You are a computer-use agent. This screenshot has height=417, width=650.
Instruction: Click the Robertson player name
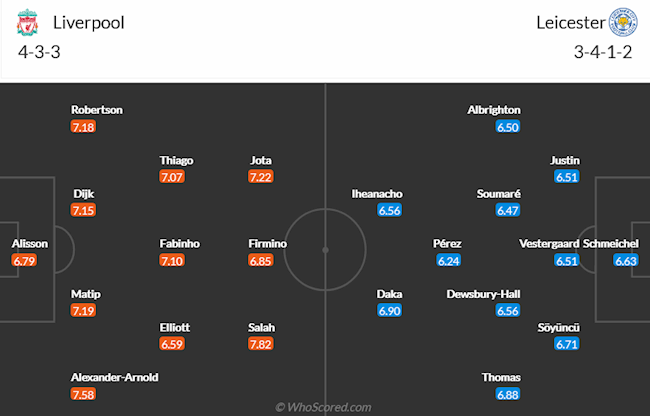(96, 110)
